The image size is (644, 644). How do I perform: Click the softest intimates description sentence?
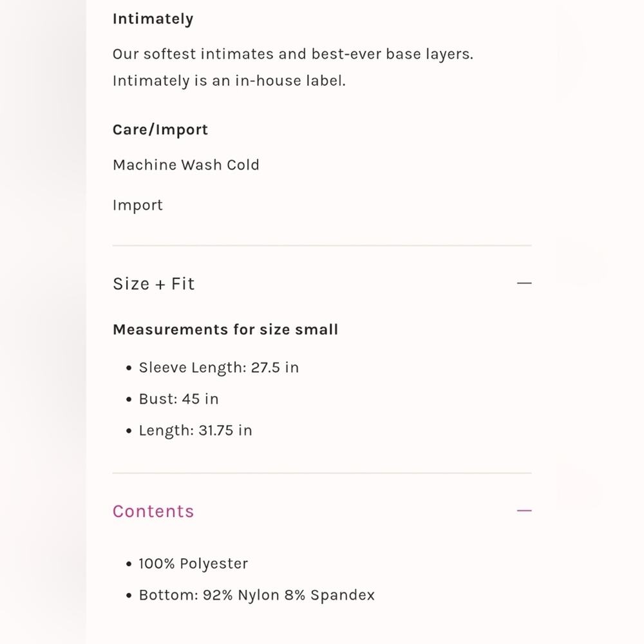point(293,54)
